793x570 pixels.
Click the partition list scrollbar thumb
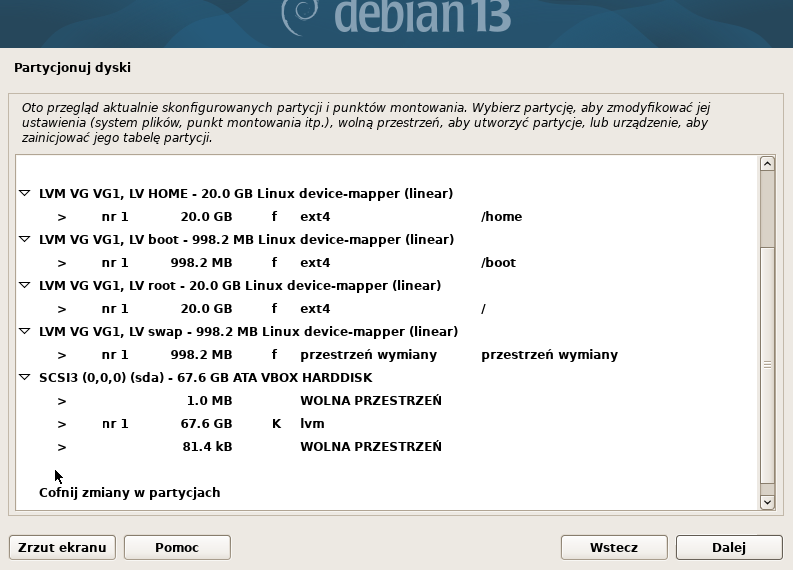(x=767, y=365)
